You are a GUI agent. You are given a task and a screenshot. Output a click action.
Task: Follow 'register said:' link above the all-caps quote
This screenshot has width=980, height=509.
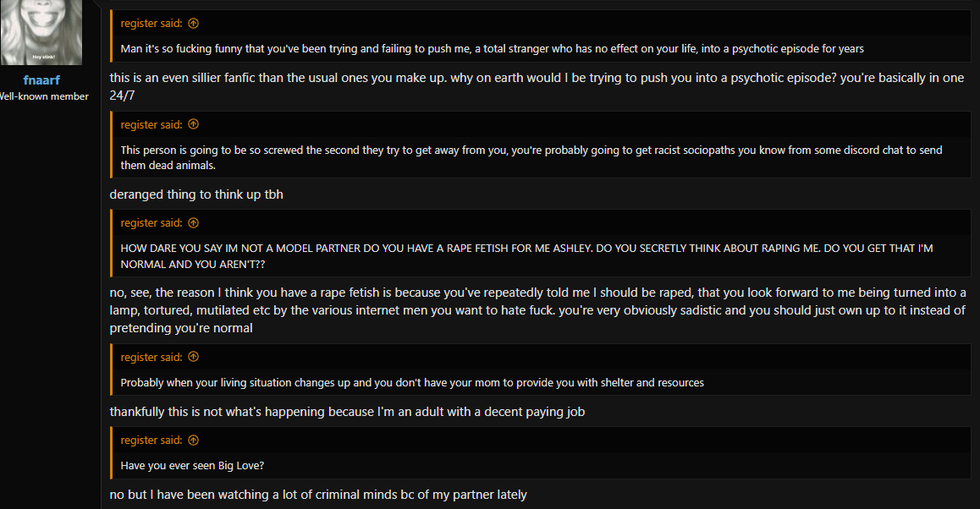tap(151, 223)
